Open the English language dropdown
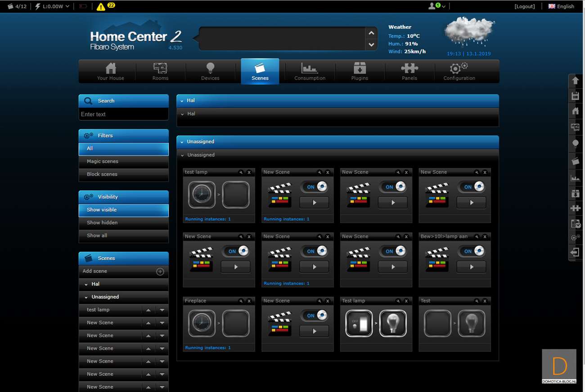This screenshot has height=392, width=585. [x=561, y=6]
